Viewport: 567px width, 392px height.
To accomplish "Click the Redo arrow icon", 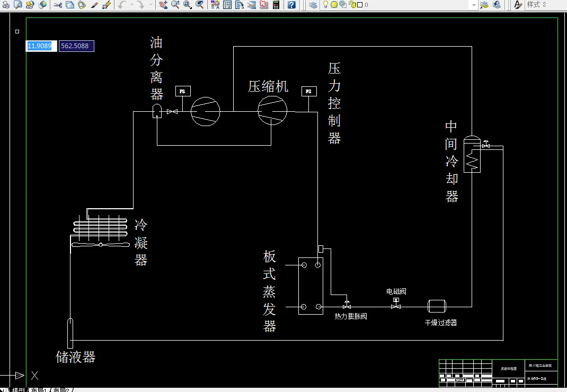I will click(140, 5).
